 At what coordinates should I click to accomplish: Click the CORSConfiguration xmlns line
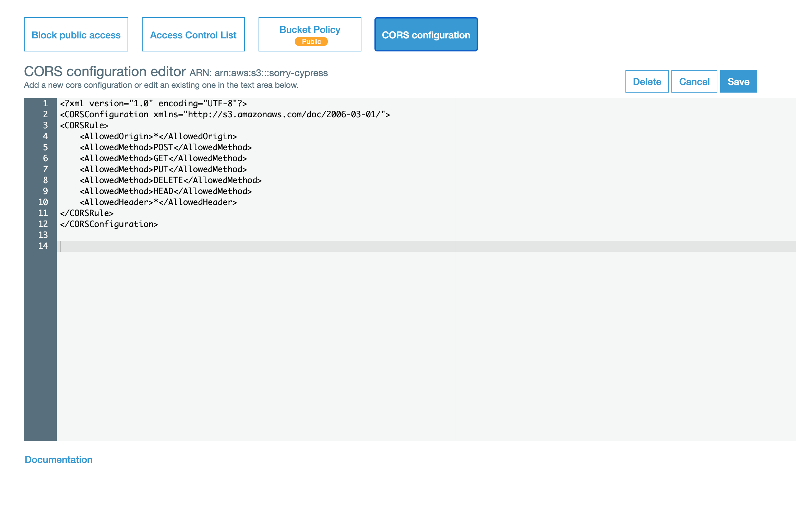[x=225, y=114]
